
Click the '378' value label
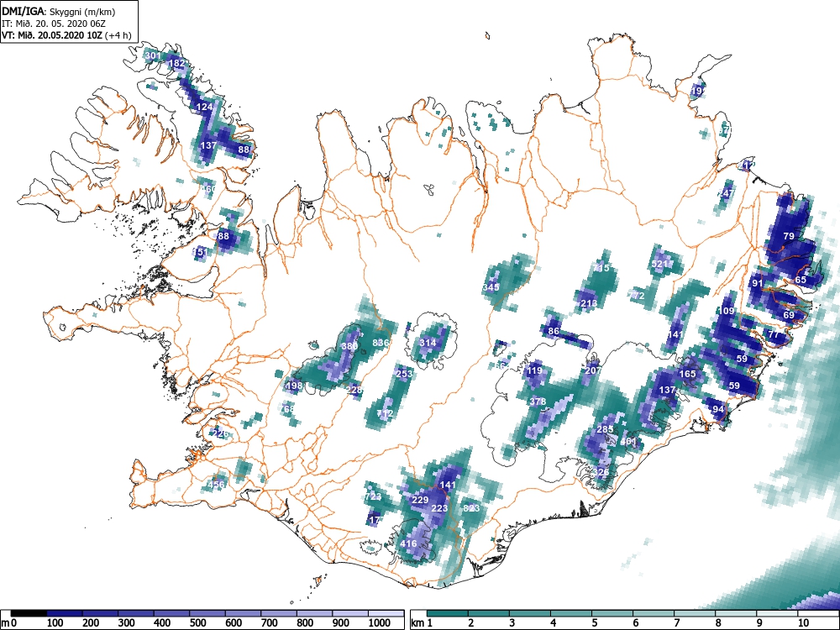point(538,402)
